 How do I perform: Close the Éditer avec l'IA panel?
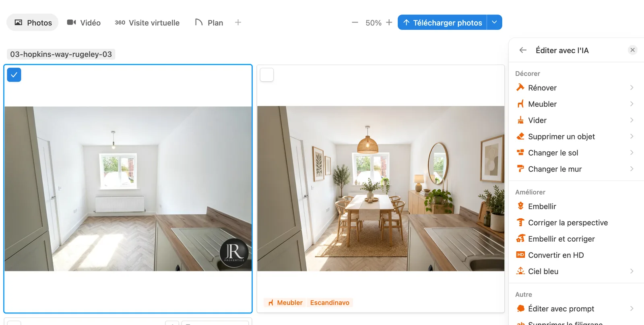tap(632, 50)
